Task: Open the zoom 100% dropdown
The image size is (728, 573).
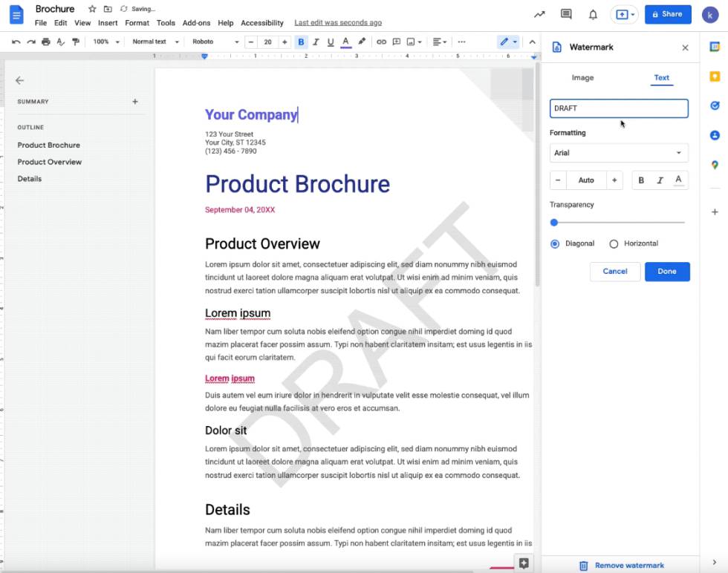Action: tap(105, 42)
